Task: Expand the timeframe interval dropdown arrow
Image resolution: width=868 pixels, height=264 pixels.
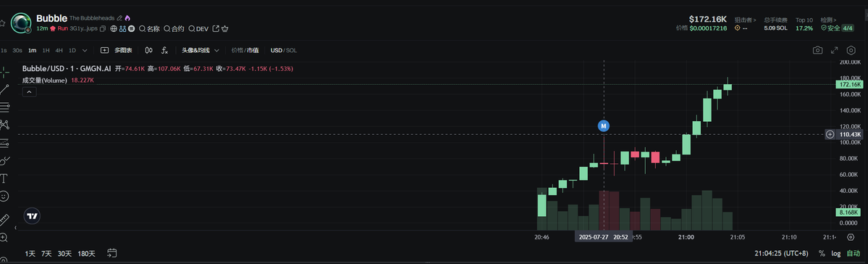Action: click(85, 51)
